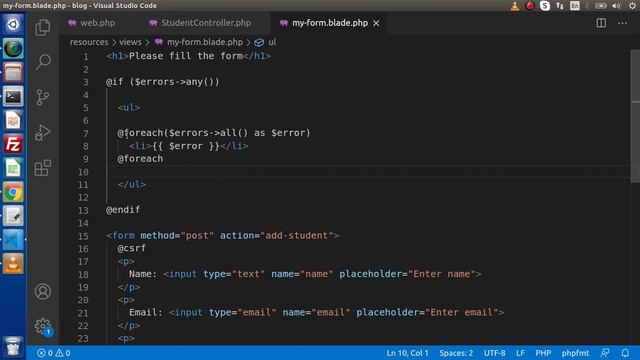The image size is (640, 360).
Task: Open the Run and Debug view
Action: pyautogui.click(x=43, y=133)
